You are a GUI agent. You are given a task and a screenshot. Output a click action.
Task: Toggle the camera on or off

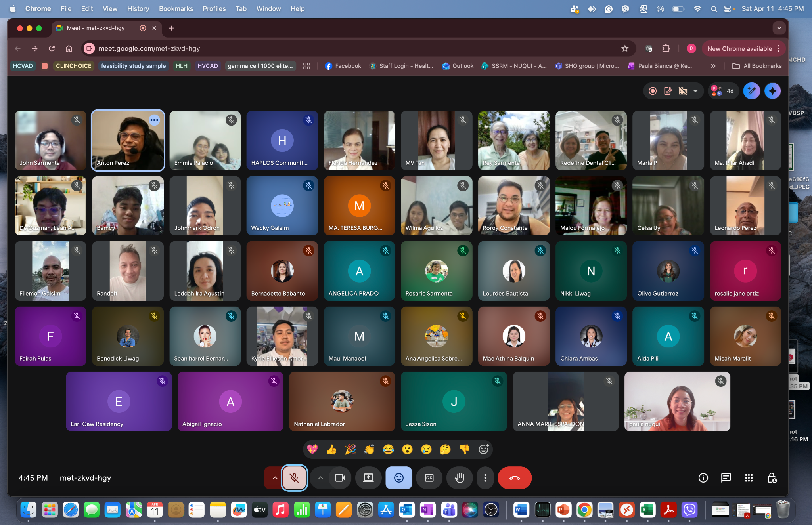[x=340, y=478]
